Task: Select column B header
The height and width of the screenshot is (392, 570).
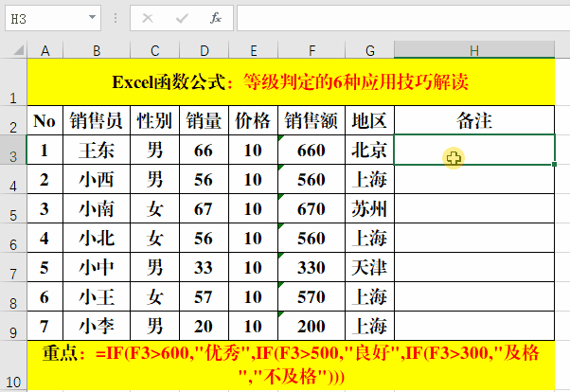Action: (97, 50)
